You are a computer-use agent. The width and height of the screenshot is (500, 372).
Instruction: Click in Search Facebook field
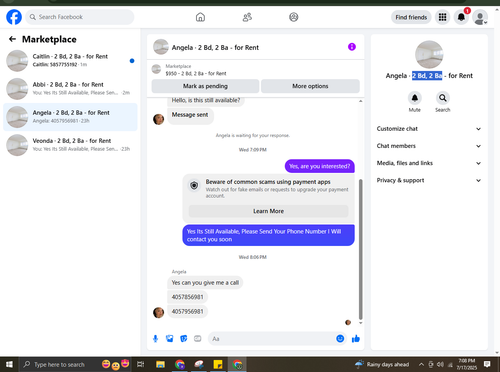(x=80, y=17)
